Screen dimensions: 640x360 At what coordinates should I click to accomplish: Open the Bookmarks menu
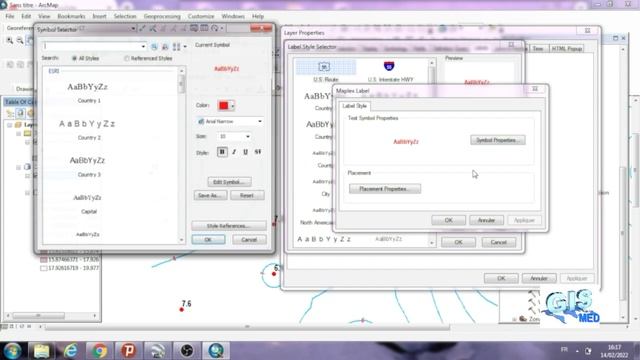tap(71, 16)
